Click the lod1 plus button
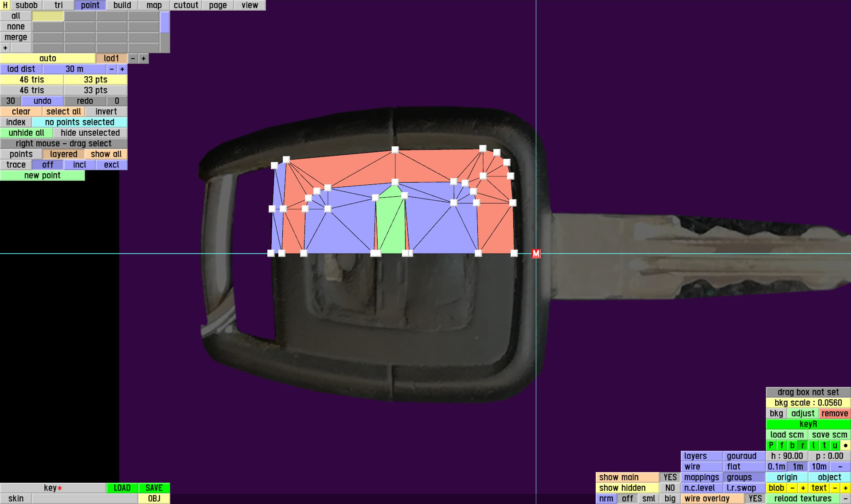 pyautogui.click(x=143, y=59)
